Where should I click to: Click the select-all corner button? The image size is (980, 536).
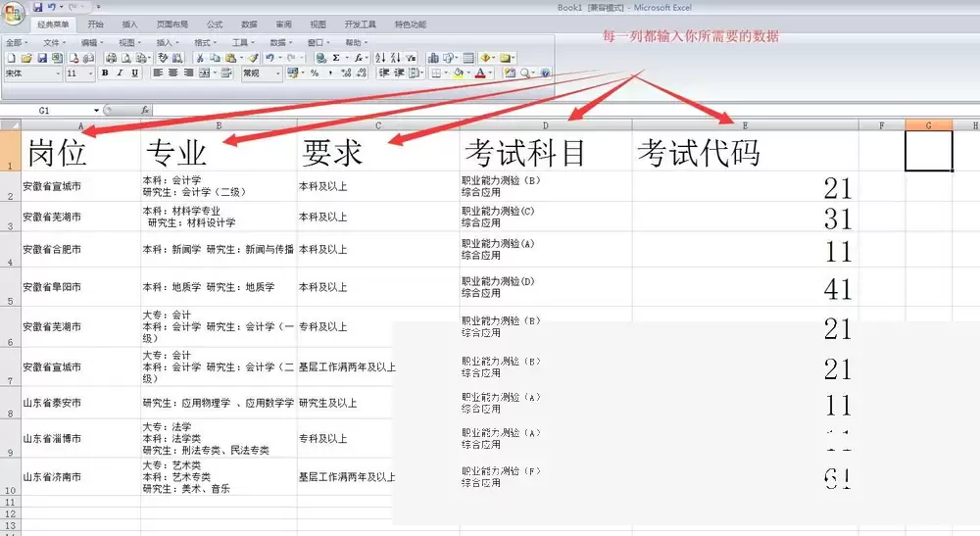pos(10,125)
